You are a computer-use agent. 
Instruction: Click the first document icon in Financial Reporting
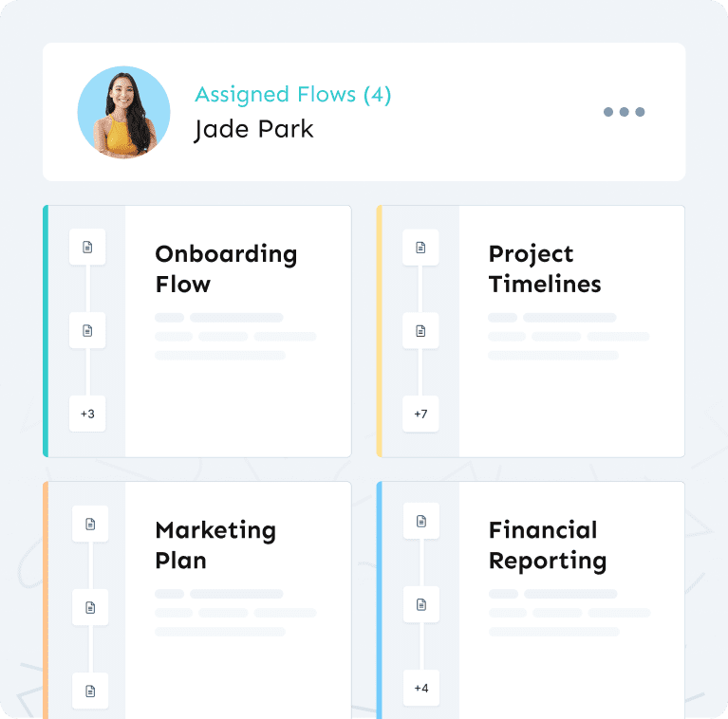[421, 521]
